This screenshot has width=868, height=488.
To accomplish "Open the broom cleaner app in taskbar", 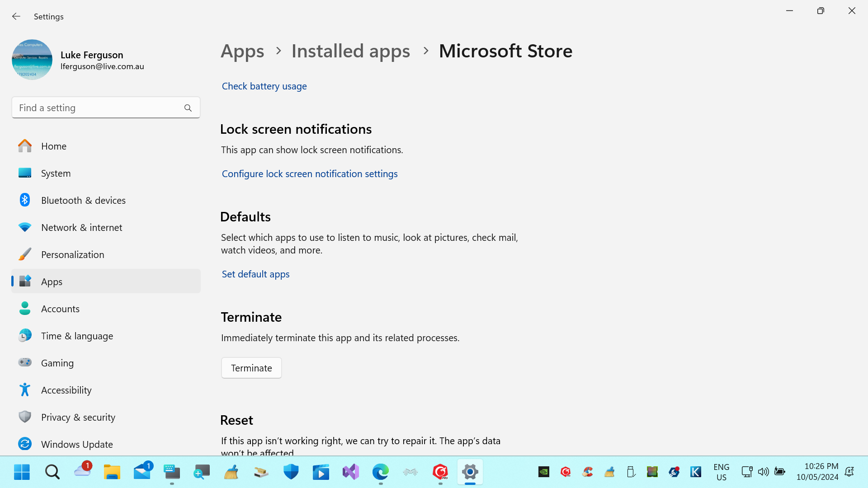I will click(231, 472).
